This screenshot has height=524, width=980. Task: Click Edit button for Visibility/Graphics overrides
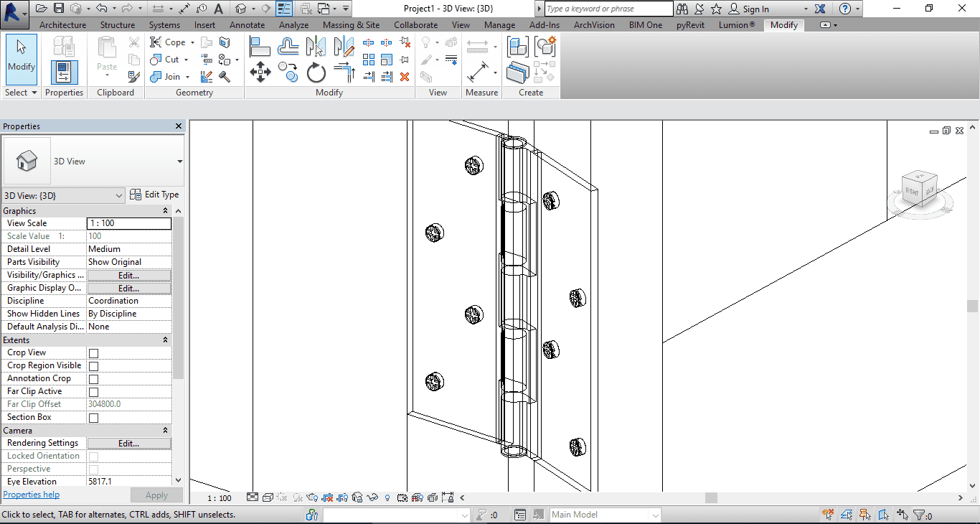[x=129, y=276]
